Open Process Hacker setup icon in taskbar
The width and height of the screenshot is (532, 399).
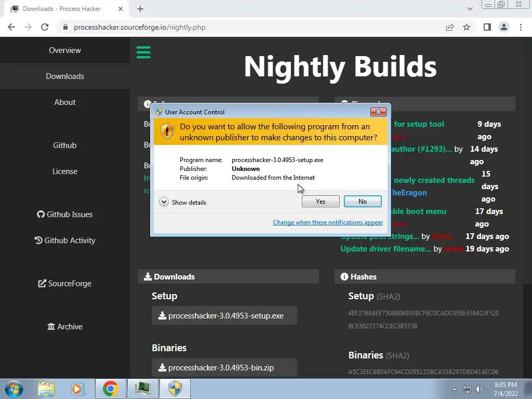(143, 389)
